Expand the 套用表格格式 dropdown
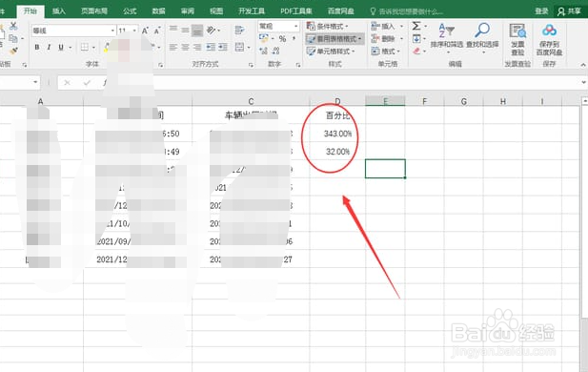The width and height of the screenshot is (588, 372). click(x=359, y=39)
